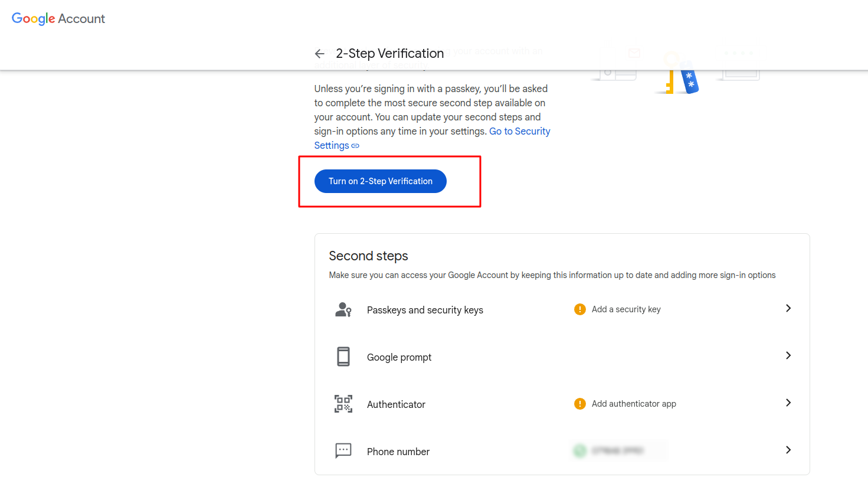Open the Google Account logo

(58, 19)
